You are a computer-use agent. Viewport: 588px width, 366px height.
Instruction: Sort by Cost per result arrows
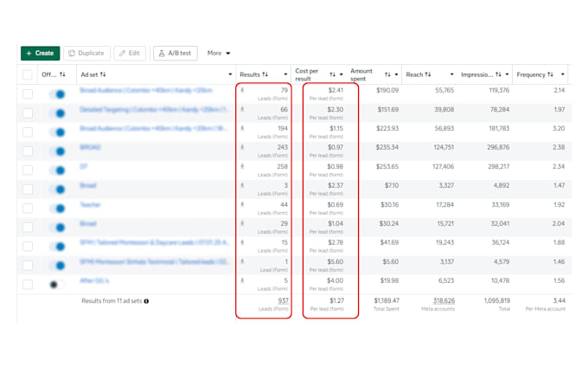coord(332,74)
